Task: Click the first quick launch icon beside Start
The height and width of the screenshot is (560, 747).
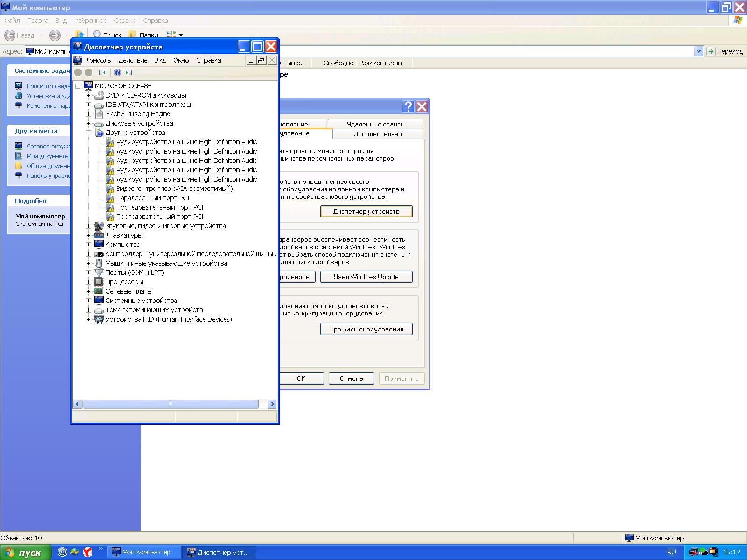Action: (x=63, y=552)
